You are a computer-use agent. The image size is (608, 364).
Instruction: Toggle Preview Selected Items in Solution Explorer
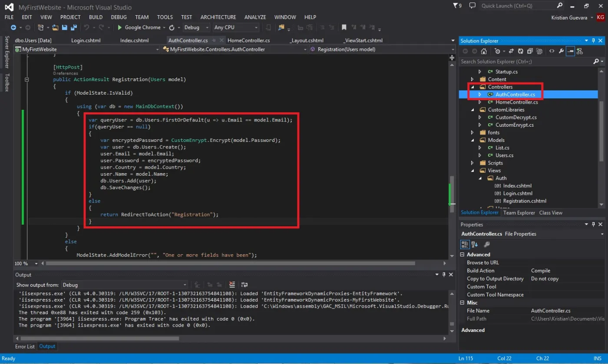coord(570,51)
